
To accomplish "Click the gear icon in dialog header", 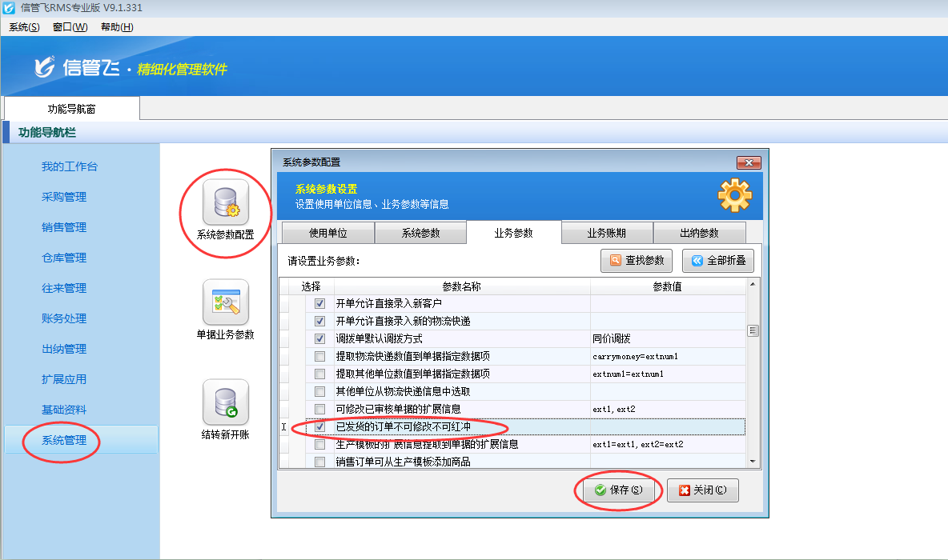I will pos(734,195).
